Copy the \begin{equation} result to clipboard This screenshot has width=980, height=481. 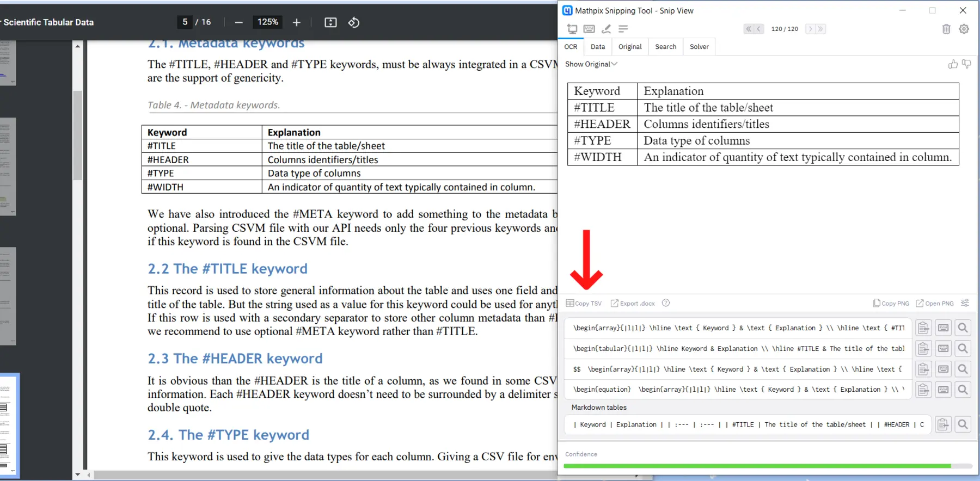923,390
